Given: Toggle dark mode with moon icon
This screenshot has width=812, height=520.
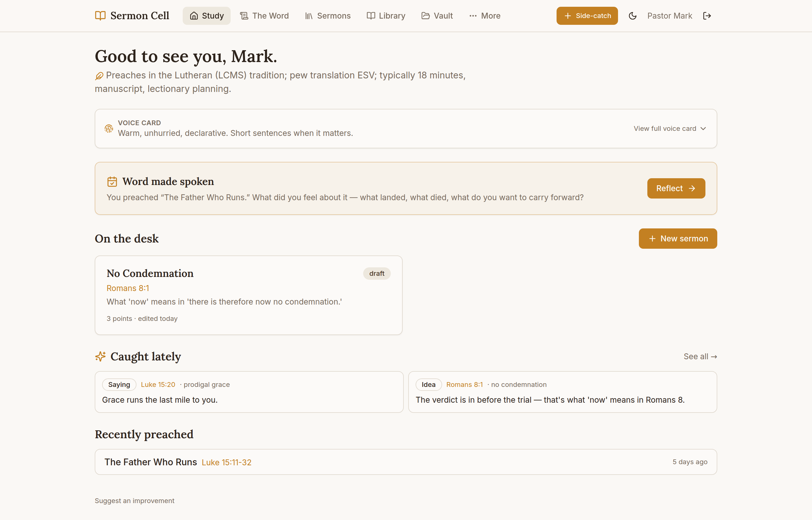Looking at the screenshot, I should (x=632, y=16).
